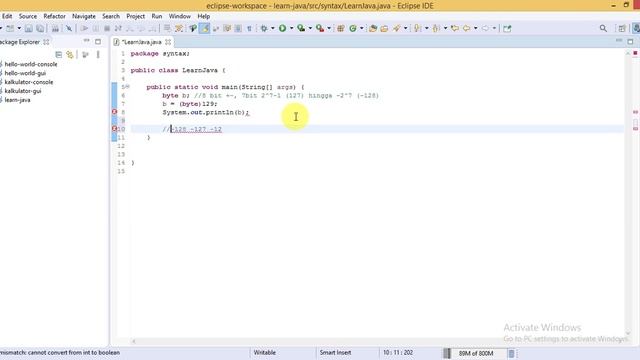Image resolution: width=640 pixels, height=360 pixels.
Task: Open dropdown arrow beside the Run button
Action: pos(291,28)
